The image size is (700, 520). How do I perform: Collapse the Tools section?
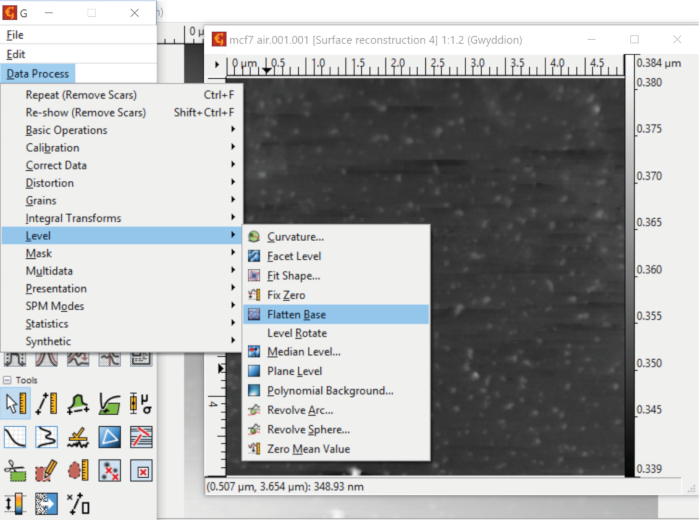tap(7, 380)
